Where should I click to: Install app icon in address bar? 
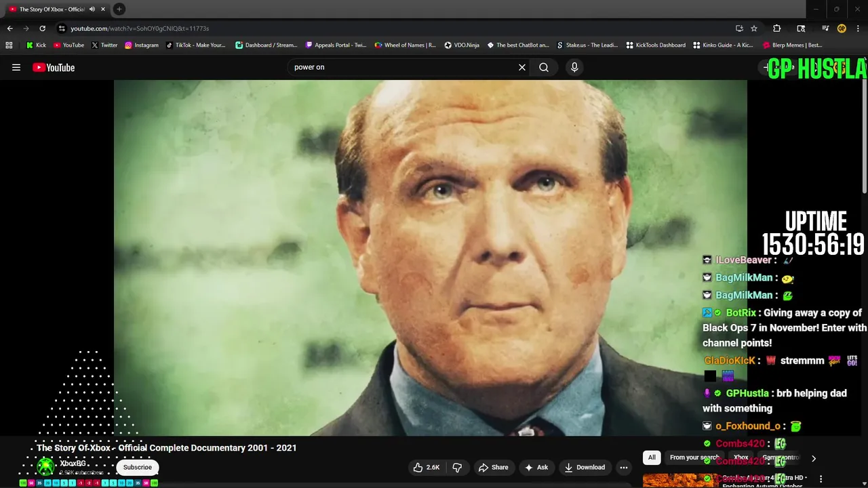739,28
